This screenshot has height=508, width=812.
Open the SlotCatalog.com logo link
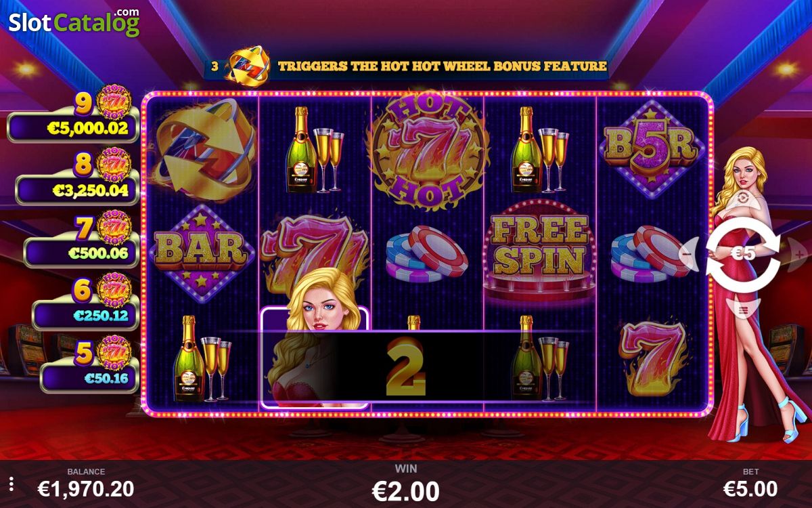pos(74,22)
